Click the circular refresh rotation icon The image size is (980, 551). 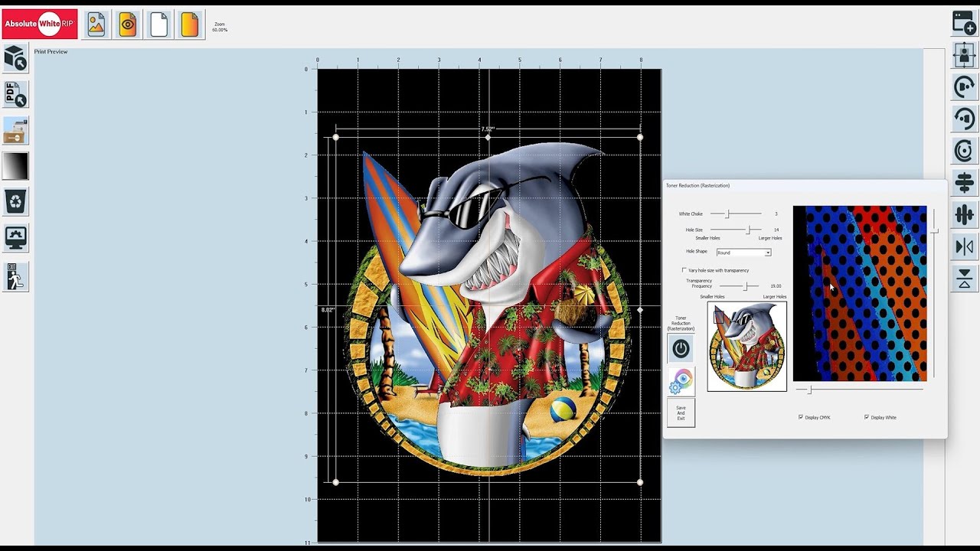(964, 151)
